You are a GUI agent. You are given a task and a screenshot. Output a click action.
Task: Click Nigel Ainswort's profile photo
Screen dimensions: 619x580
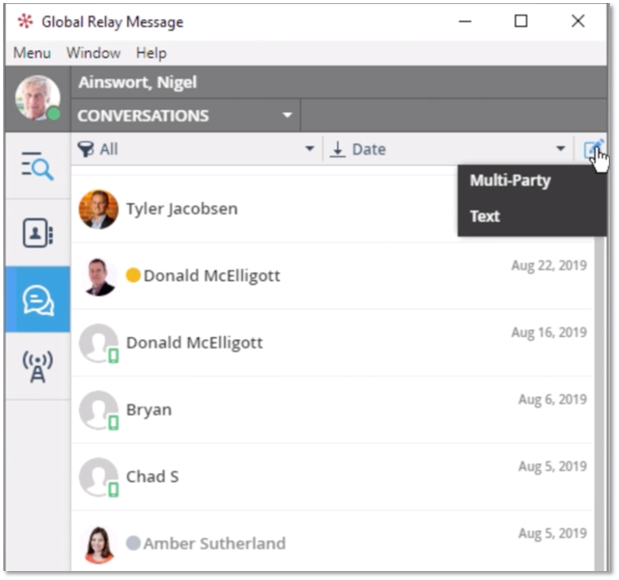point(38,98)
